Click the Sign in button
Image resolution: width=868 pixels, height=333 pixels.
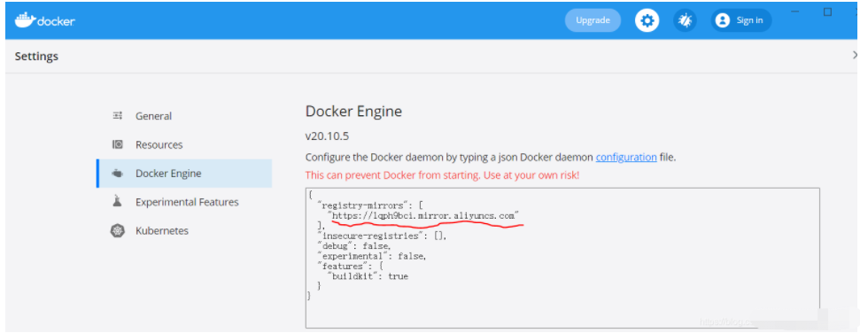tap(741, 20)
